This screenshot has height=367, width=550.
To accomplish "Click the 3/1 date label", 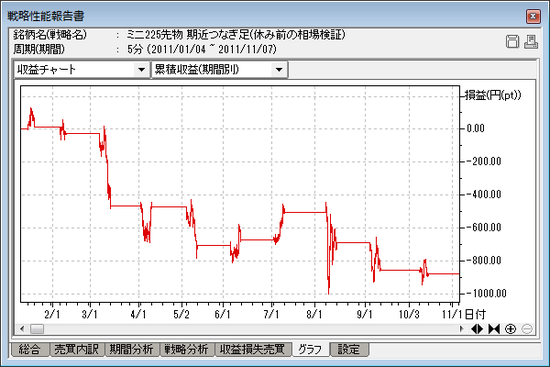I will point(90,314).
